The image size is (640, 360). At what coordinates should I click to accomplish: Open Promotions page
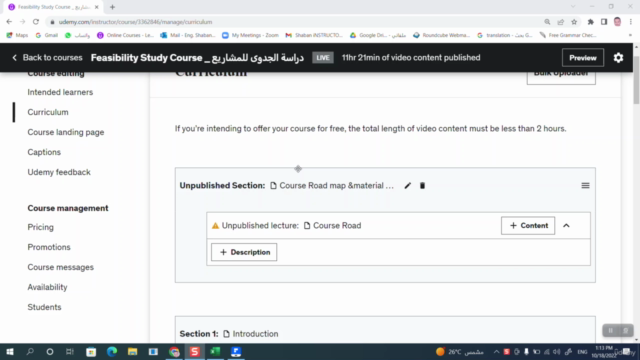coord(49,247)
